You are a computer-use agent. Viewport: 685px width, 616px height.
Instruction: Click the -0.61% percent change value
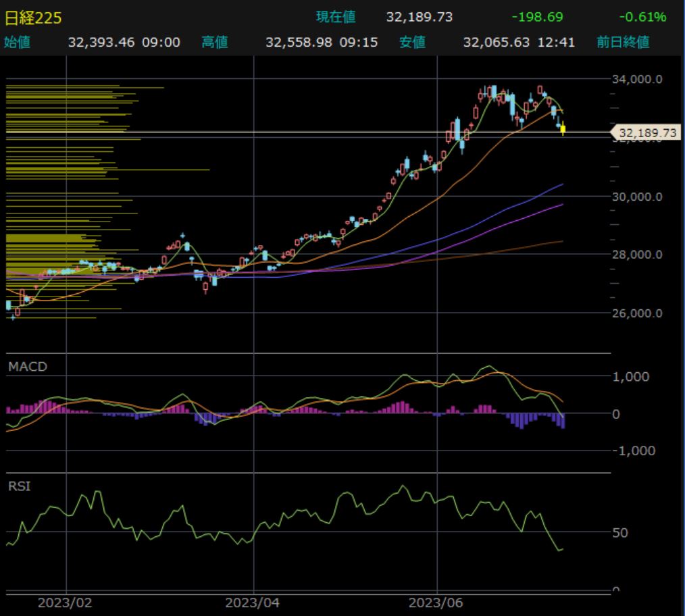point(644,17)
